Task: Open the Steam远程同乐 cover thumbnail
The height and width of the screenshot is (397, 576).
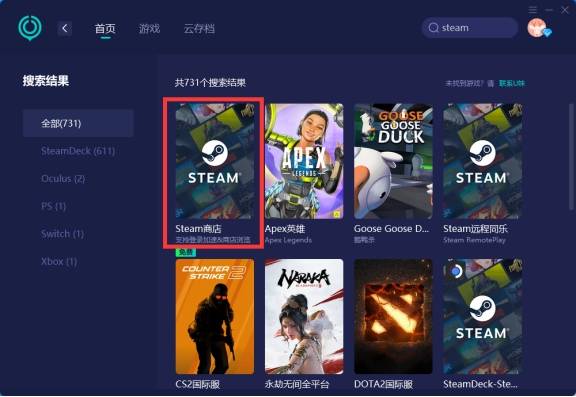Action: 482,161
